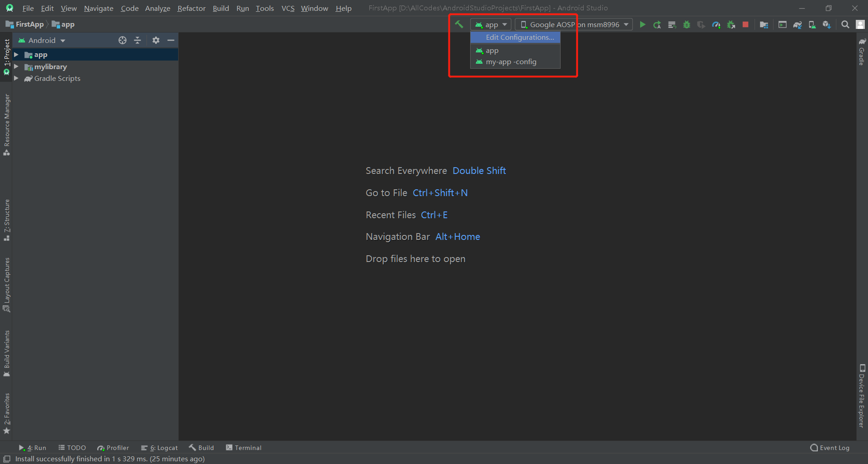Expand the mylibrary tree node

click(16, 66)
